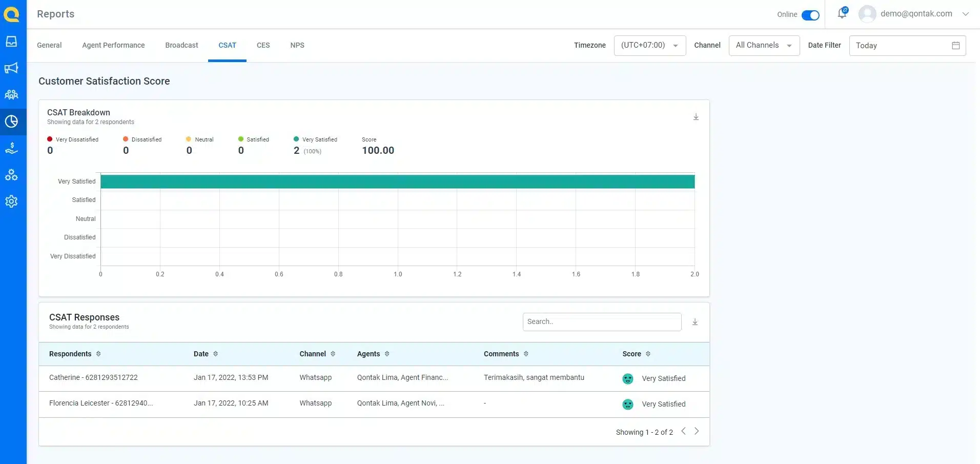Screen dimensions: 980x464
Task: Sort table by Channel column
Action: tap(333, 354)
